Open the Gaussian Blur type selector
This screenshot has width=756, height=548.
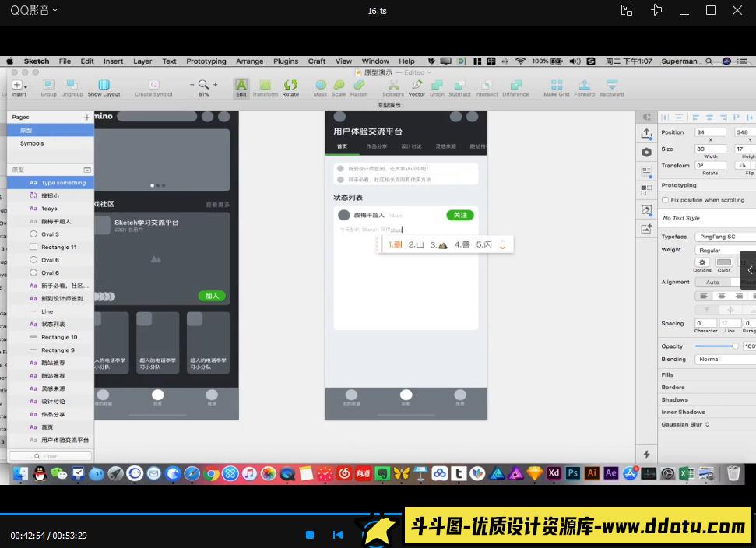(707, 424)
